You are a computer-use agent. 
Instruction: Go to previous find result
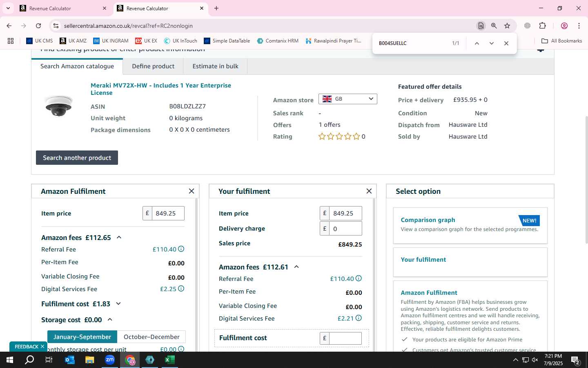477,43
